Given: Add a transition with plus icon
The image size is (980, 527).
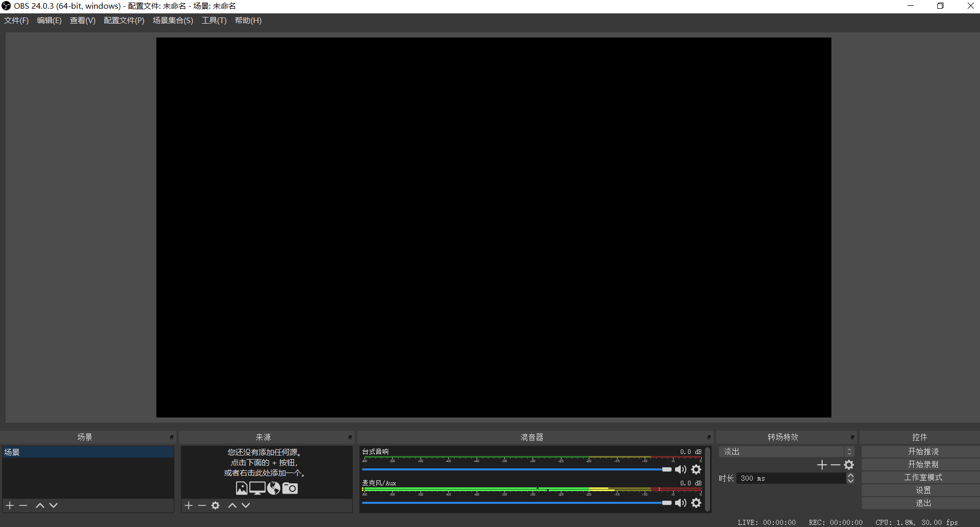Looking at the screenshot, I should [822, 465].
